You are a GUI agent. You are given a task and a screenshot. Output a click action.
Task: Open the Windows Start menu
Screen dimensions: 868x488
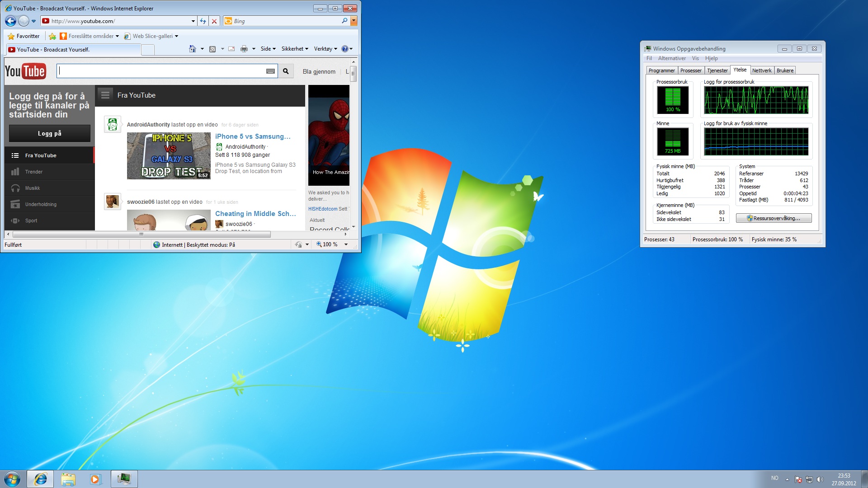point(12,479)
